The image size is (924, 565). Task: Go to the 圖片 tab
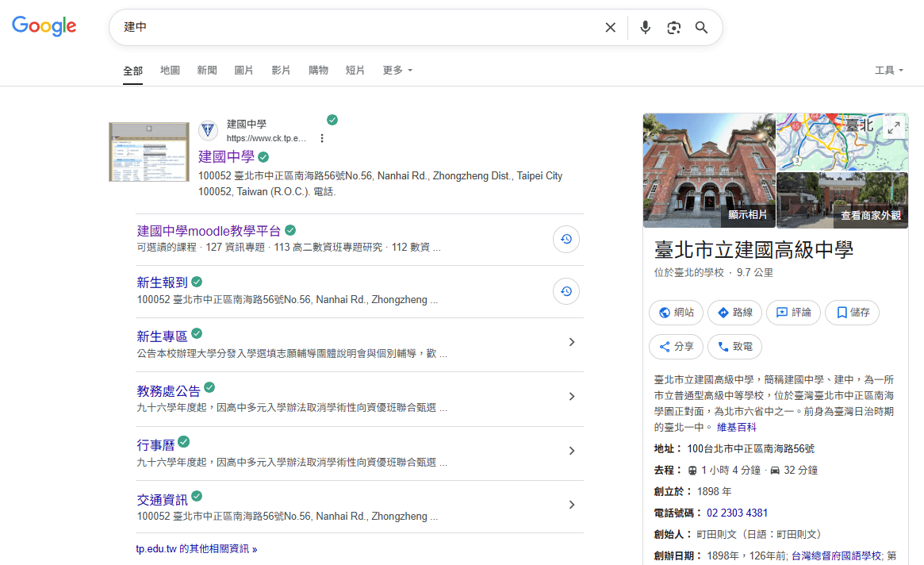coord(244,70)
